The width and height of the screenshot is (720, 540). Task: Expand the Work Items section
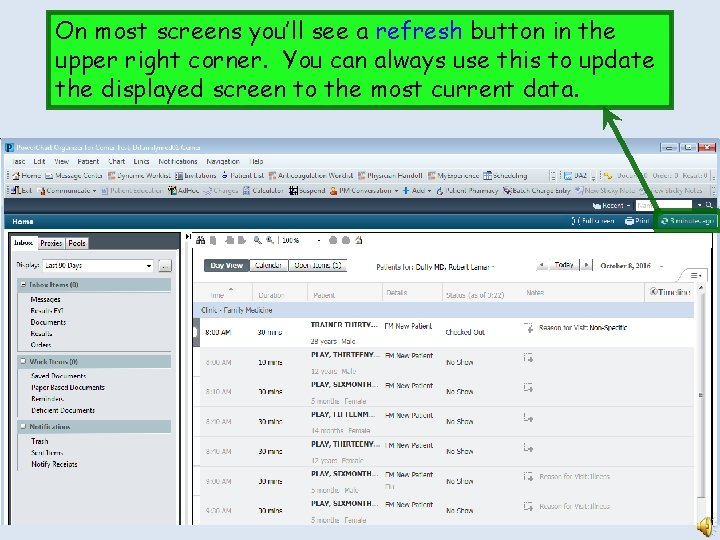pos(22,361)
